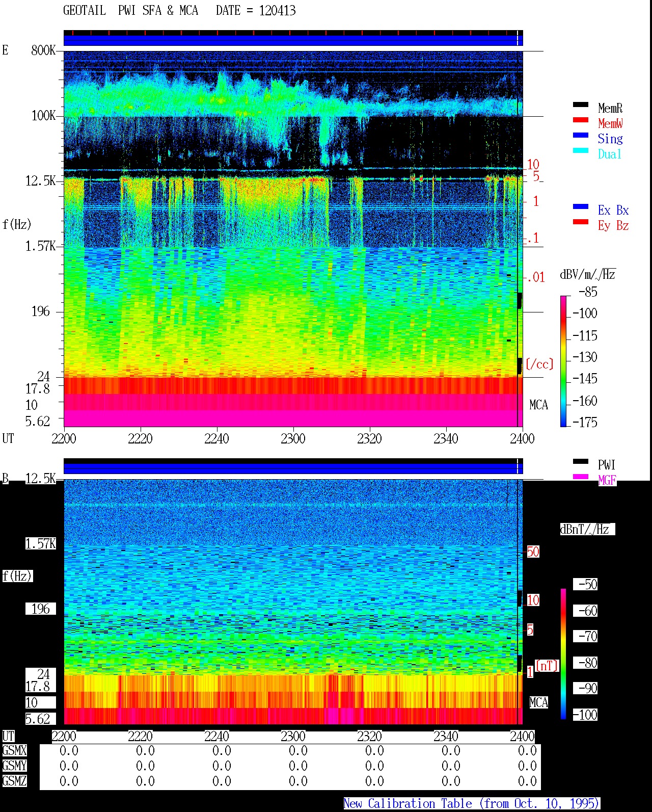This screenshot has width=652, height=812.
Task: Click the GSMX row label
Action: (x=14, y=751)
